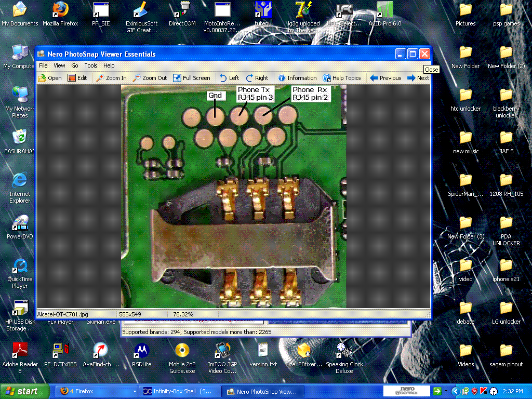Go to Next image

click(x=418, y=78)
